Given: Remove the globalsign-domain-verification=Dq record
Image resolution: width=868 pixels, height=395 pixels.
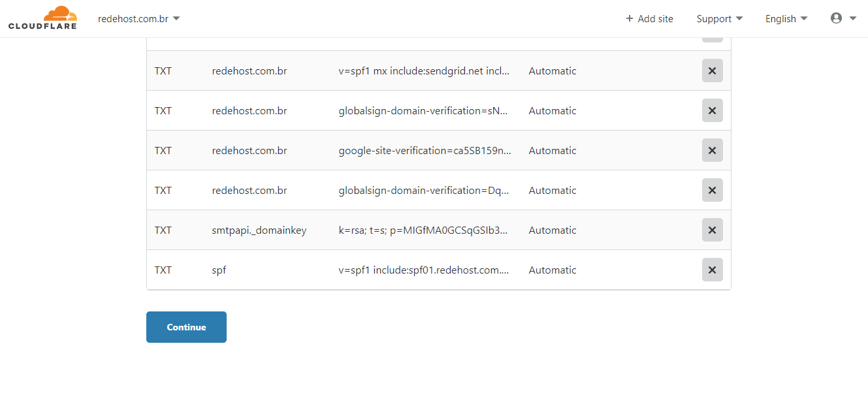Looking at the screenshot, I should 712,190.
